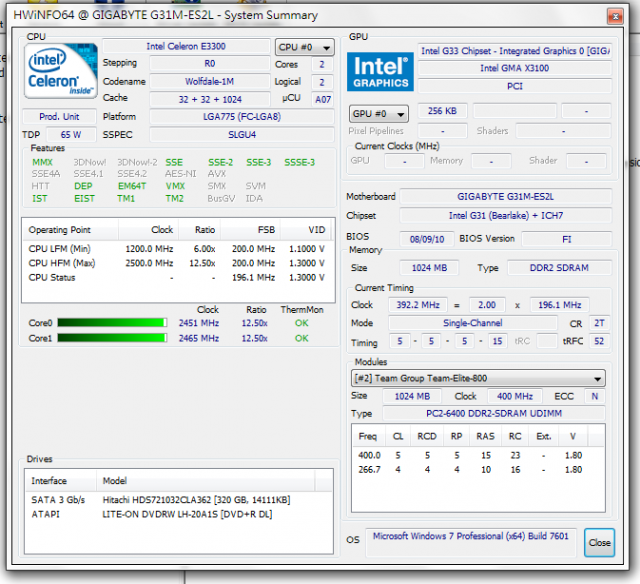Click the module 400 MHz clock field
The width and height of the screenshot is (640, 584).
tap(515, 396)
